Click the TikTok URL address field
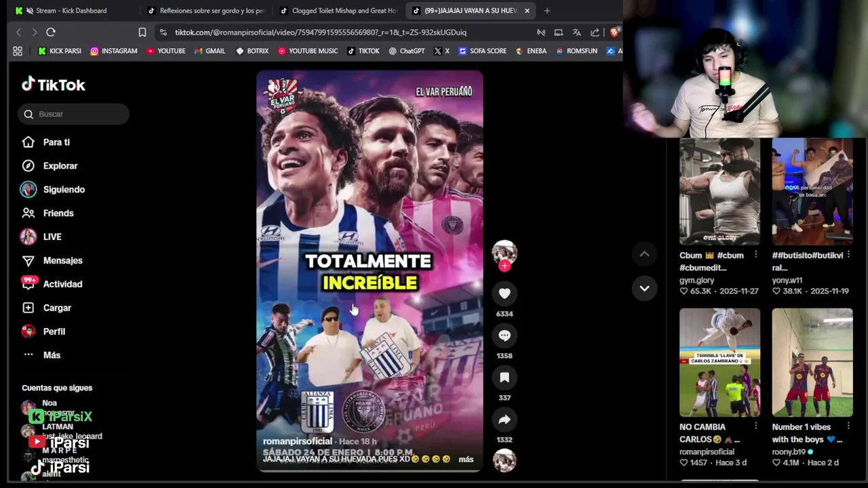 321,32
